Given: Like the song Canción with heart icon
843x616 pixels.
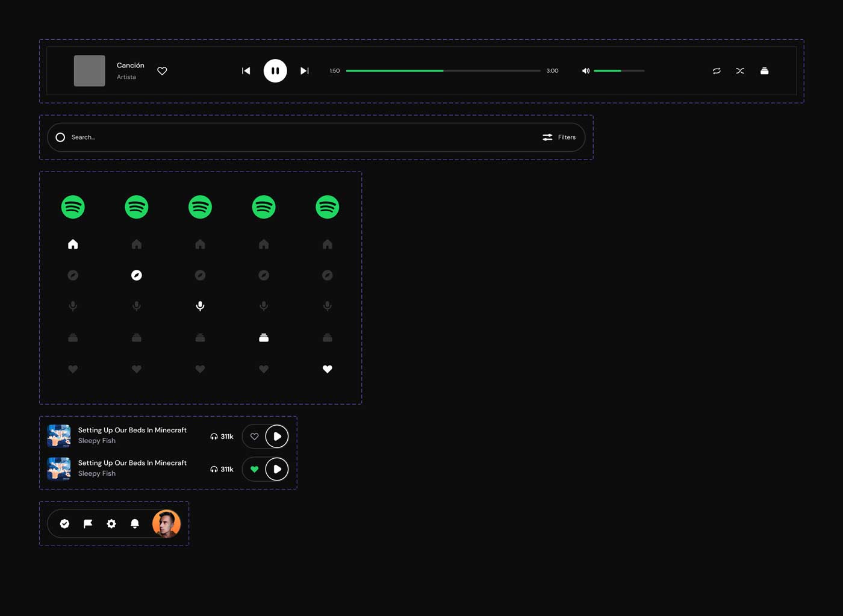Looking at the screenshot, I should click(162, 71).
